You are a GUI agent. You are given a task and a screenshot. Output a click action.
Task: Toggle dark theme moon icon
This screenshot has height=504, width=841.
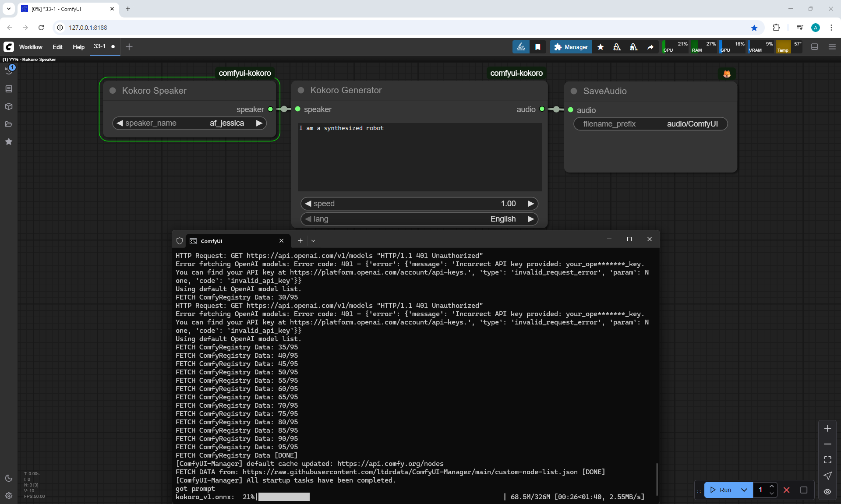(9, 478)
